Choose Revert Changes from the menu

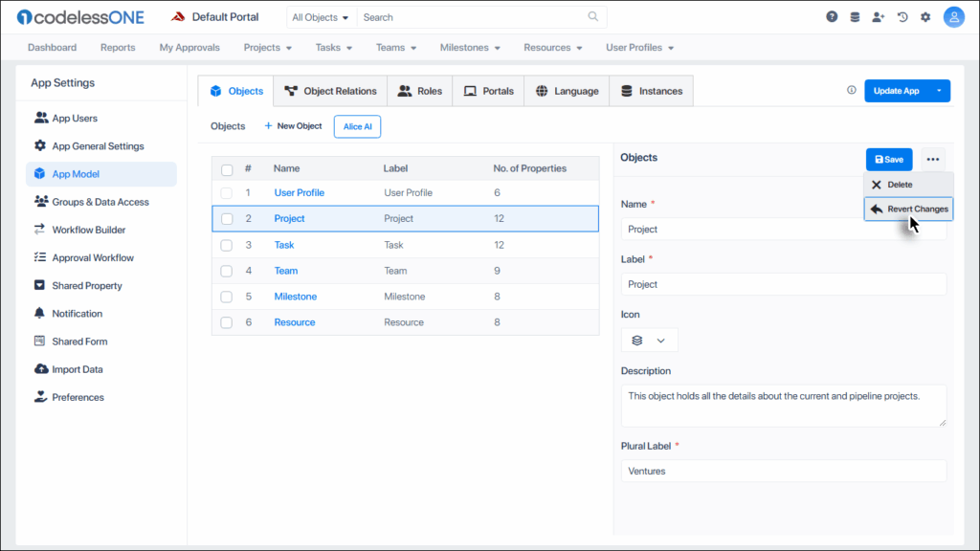(x=909, y=209)
